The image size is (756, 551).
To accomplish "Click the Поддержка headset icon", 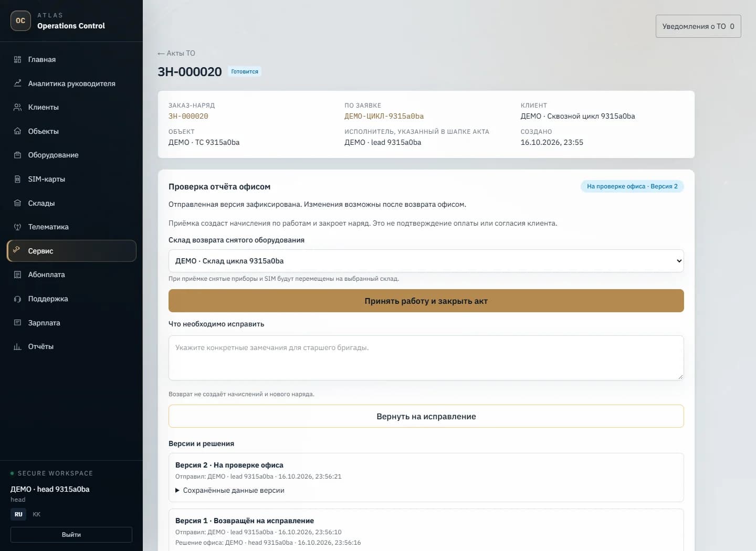I will pos(17,299).
